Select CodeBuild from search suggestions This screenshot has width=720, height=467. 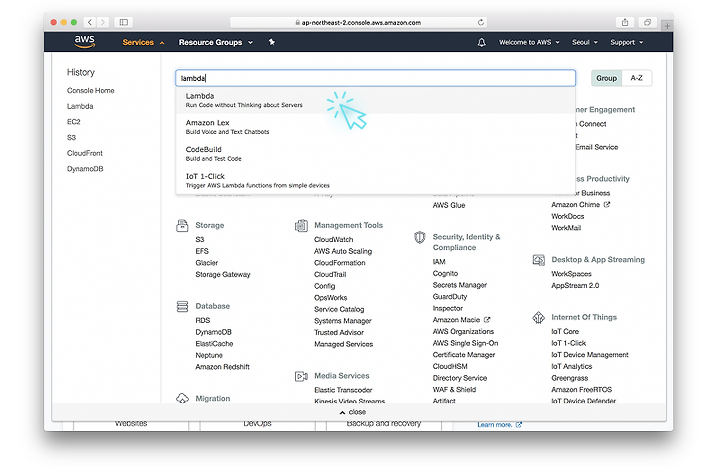click(x=376, y=154)
